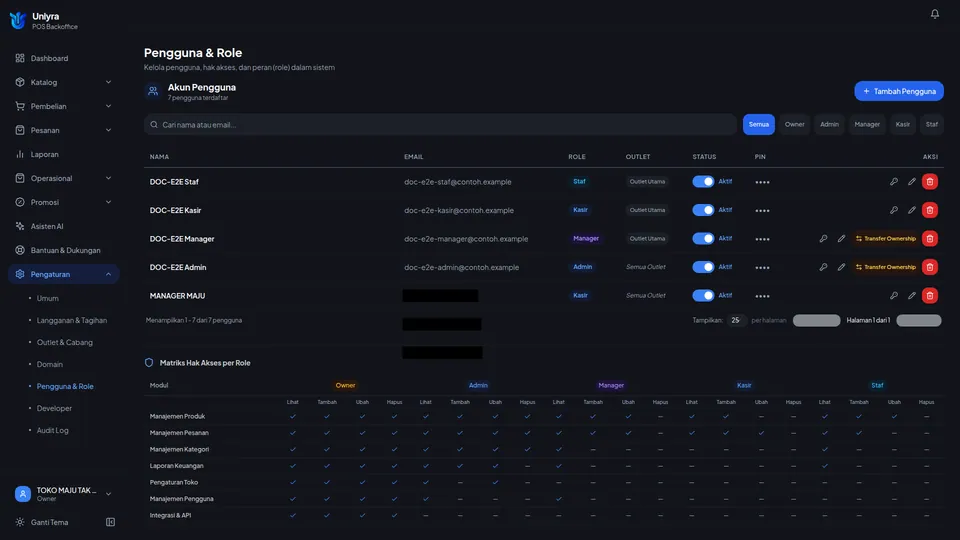Filter users by Kasir tab
960x540 pixels.
(902, 124)
